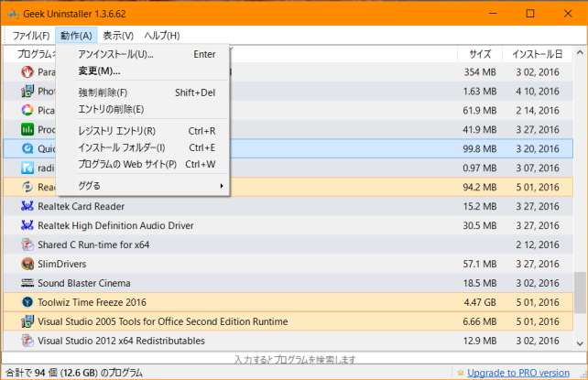Screen dimensions: 588x380
Task: Click the Upgrade to PRO version link
Action: click(518, 373)
